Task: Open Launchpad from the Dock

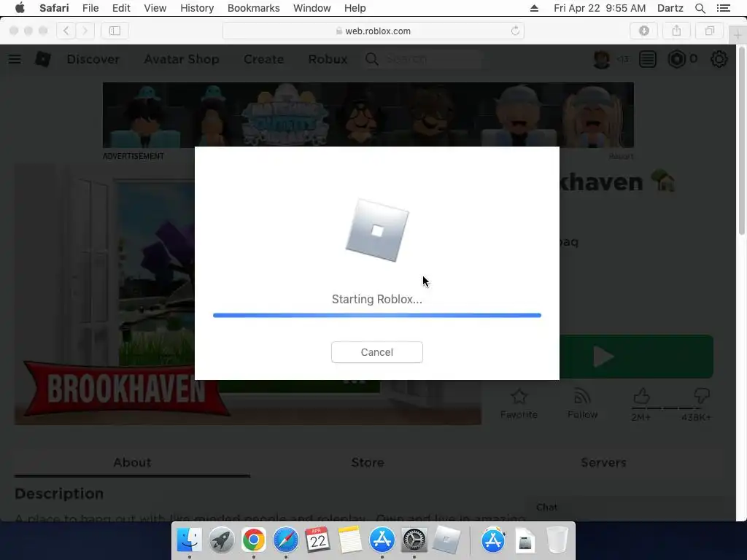Action: 221,540
